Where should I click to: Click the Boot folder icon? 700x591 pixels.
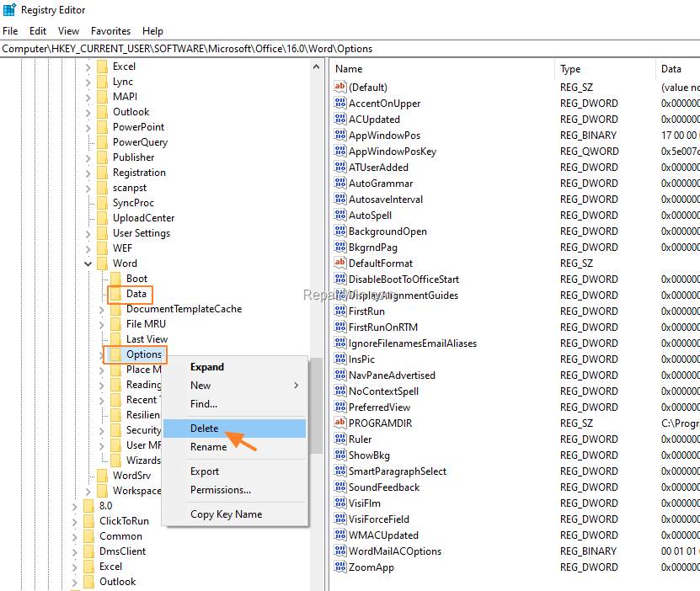pyautogui.click(x=116, y=279)
